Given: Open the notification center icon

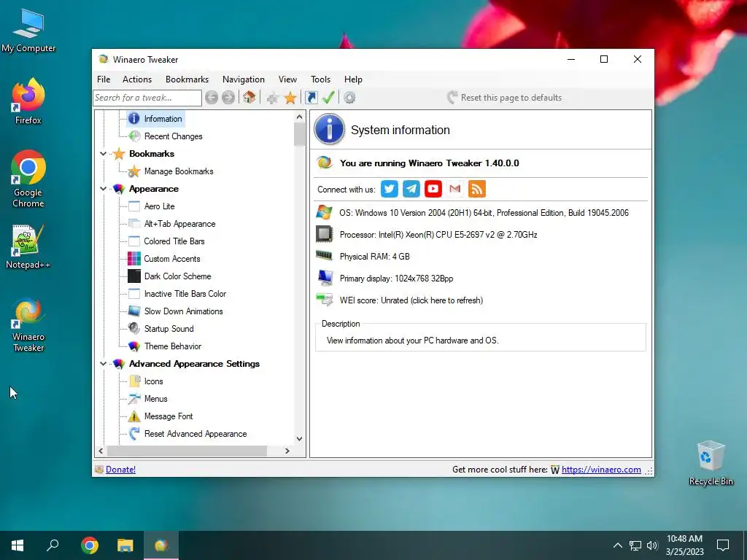Looking at the screenshot, I should tap(723, 545).
